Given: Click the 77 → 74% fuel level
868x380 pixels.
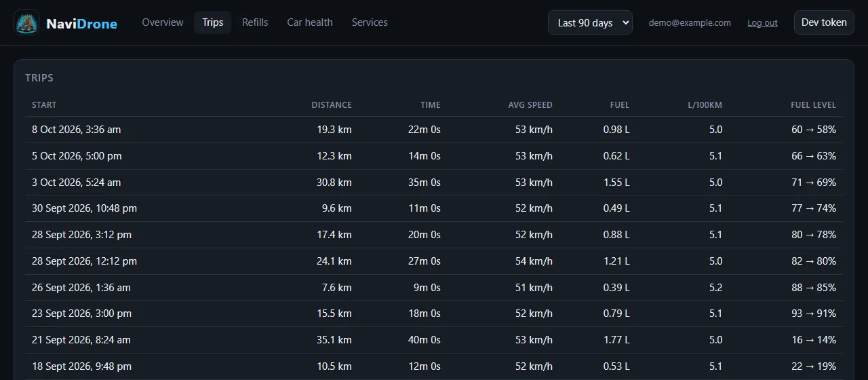Looking at the screenshot, I should pos(814,208).
